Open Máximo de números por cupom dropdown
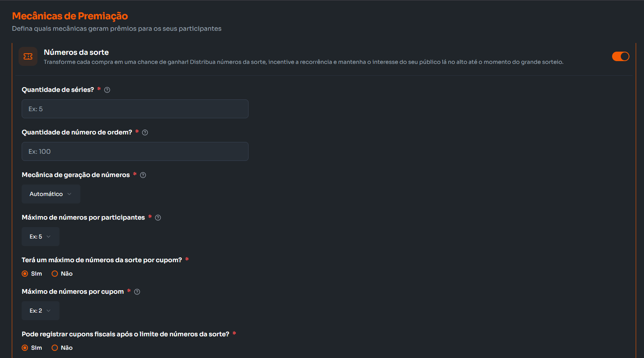The image size is (644, 358). 40,311
